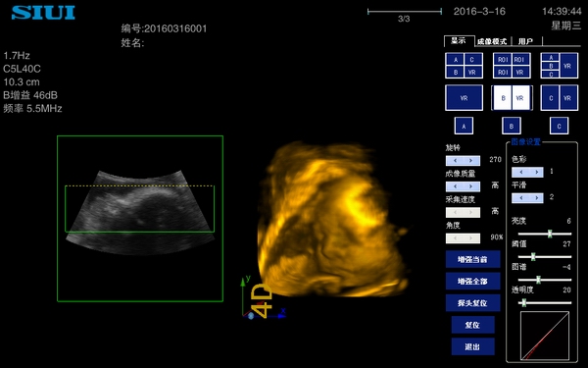Choose the ROI quad view layout icon
Screen dimensions: 588x368
pyautogui.click(x=512, y=66)
